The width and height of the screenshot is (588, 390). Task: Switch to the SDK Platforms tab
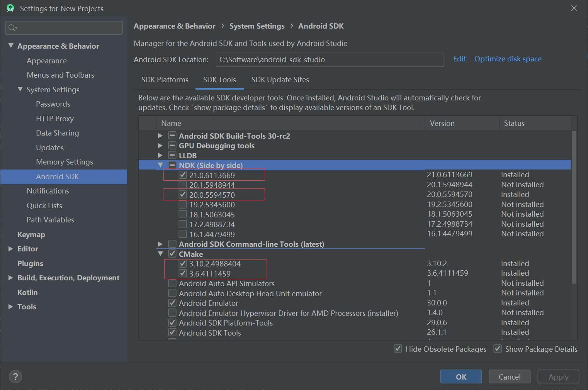(x=165, y=80)
